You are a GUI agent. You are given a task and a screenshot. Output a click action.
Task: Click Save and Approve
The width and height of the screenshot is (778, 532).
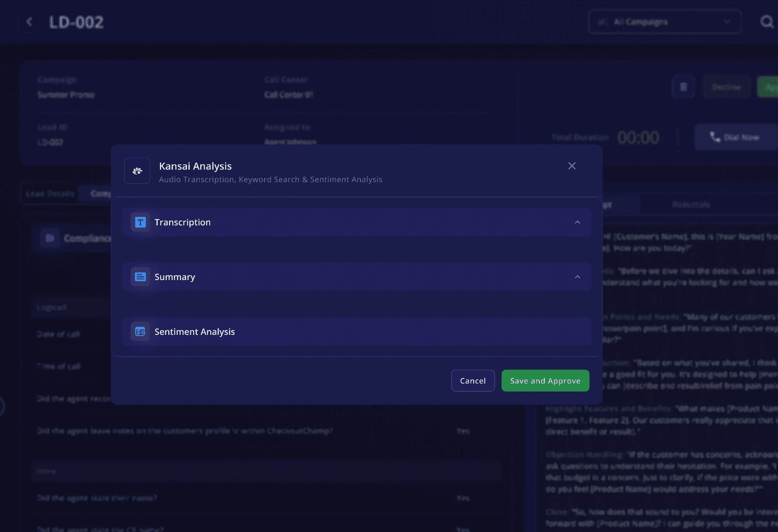coord(545,381)
